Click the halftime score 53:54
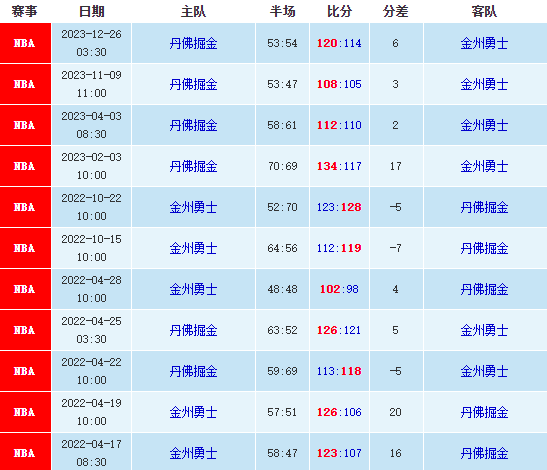This screenshot has width=547, height=470. point(282,43)
